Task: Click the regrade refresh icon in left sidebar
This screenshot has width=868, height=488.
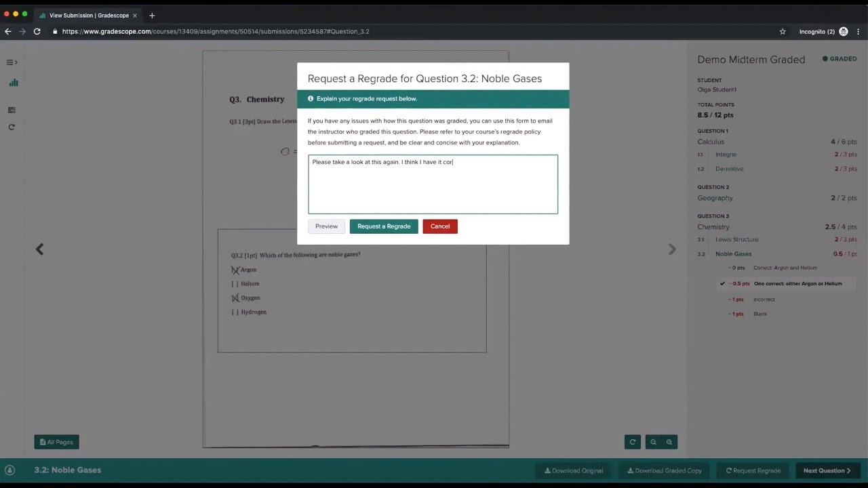Action: coord(12,127)
